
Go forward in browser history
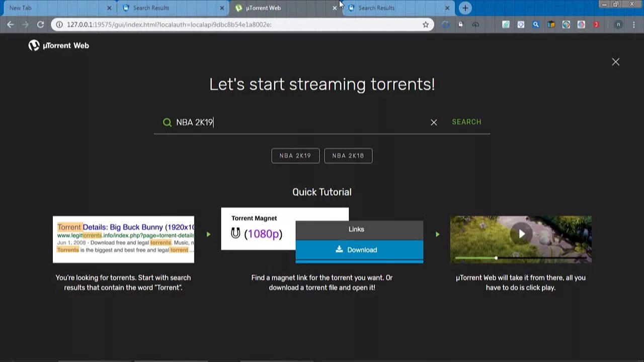(25, 24)
